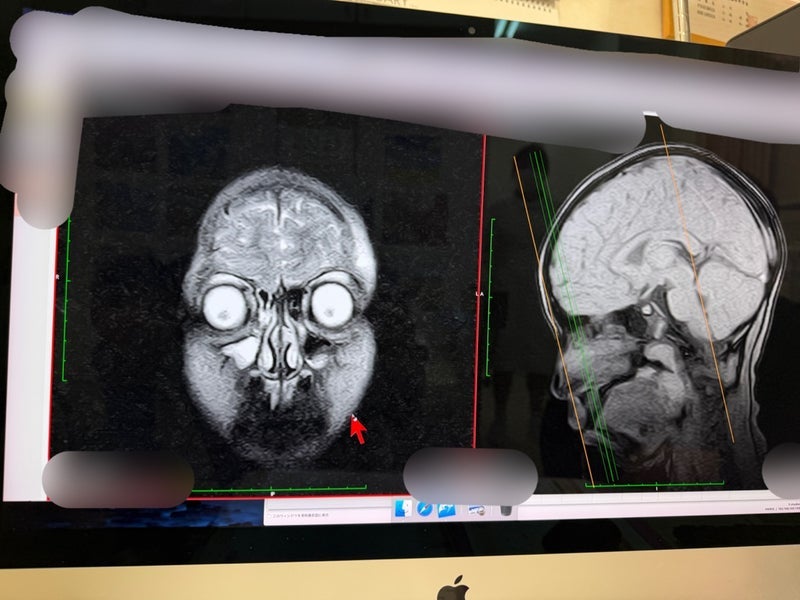The image size is (800, 600).
Task: Open the Mail stamp icon in Dock
Action: (x=446, y=509)
